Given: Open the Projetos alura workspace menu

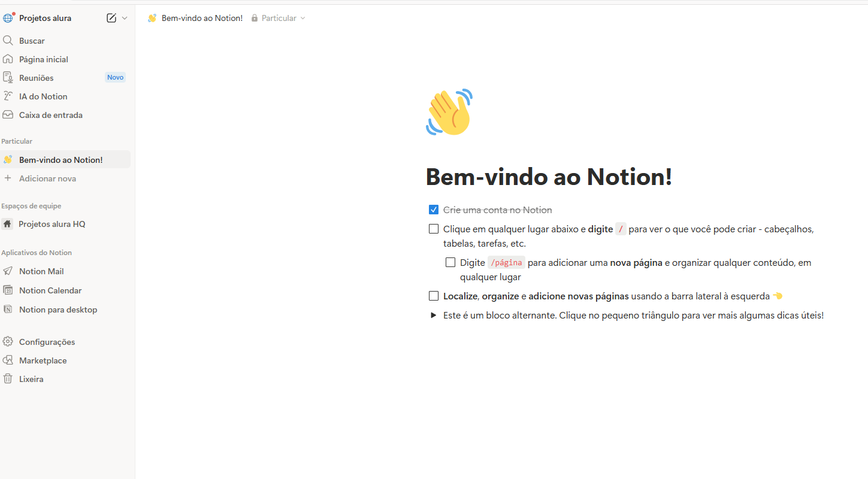Looking at the screenshot, I should (45, 17).
